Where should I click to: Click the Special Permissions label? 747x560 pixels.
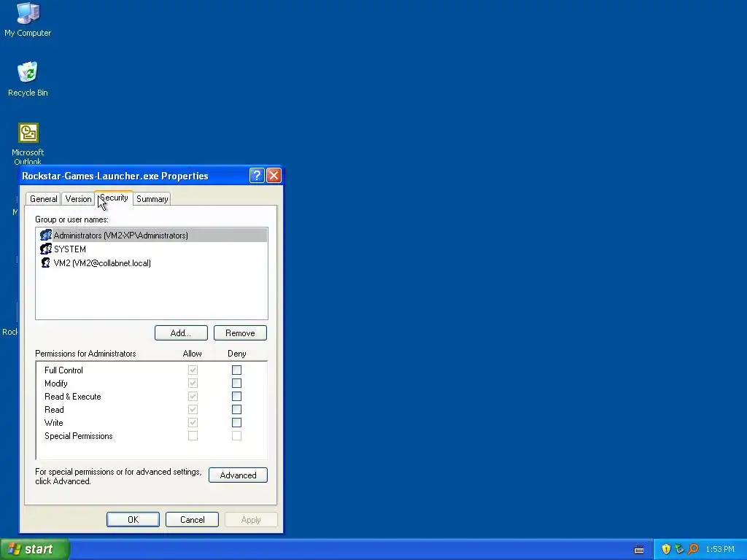(79, 436)
